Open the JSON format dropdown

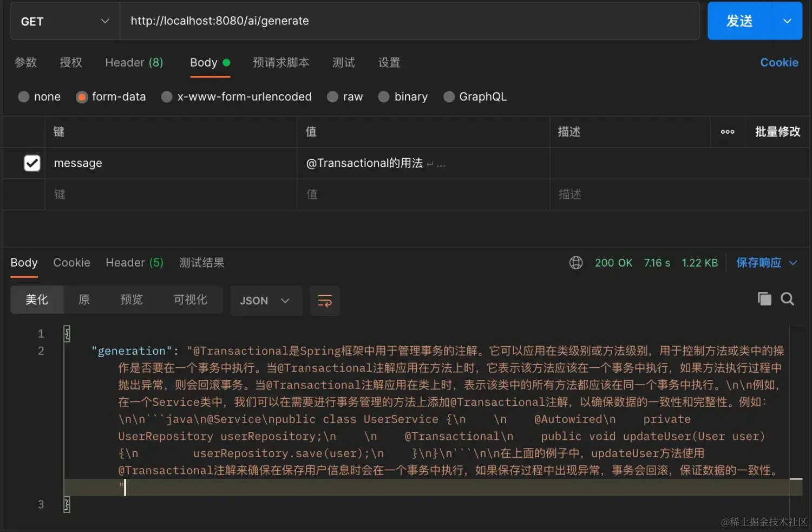tap(266, 301)
